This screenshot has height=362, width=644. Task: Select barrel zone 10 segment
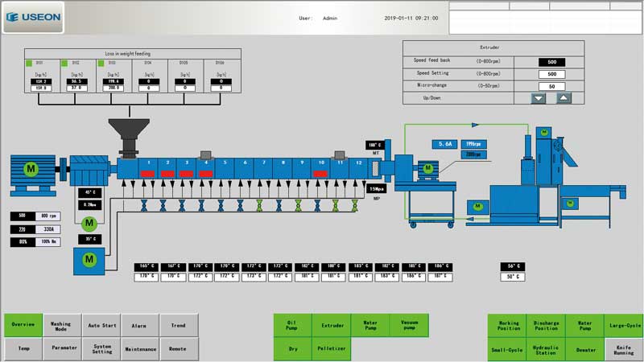tap(320, 168)
